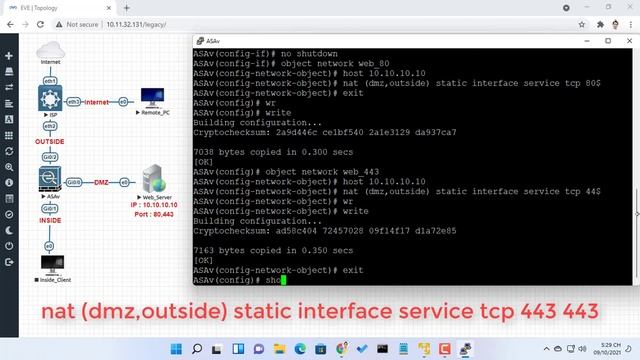Open the browser extensions puzzle icon
The image size is (640, 360).
pos(600,24)
